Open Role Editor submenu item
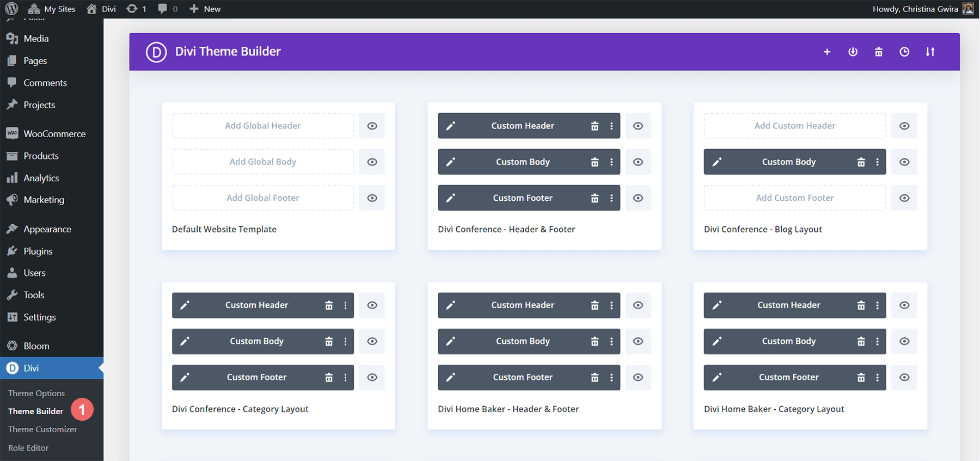 pyautogui.click(x=28, y=448)
